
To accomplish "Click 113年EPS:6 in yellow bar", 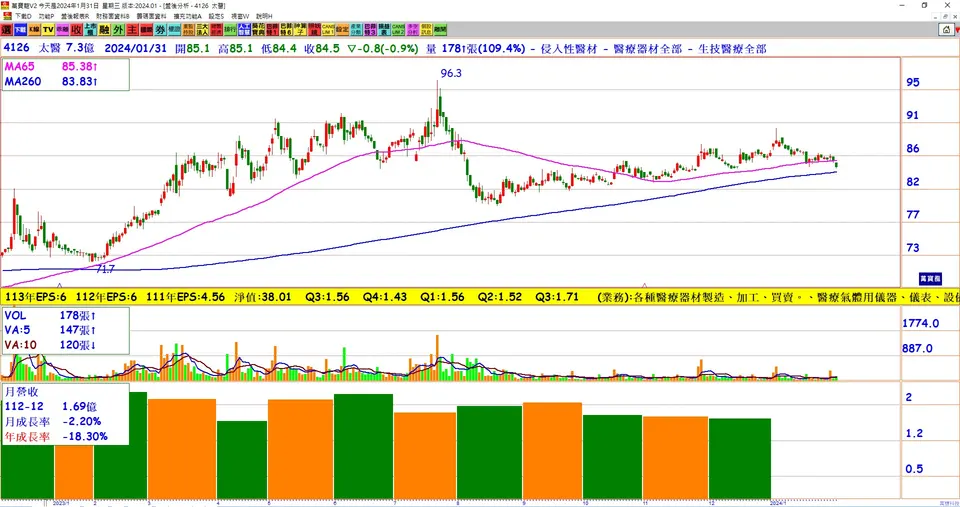I will 36,297.
